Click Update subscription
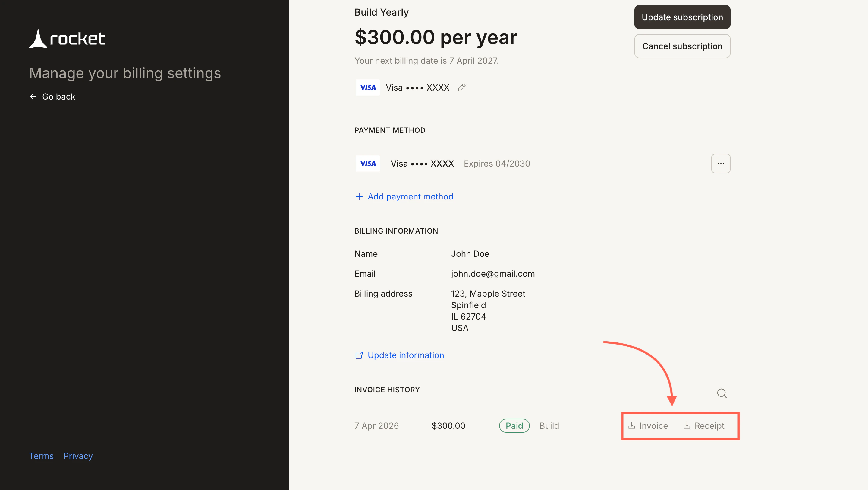The height and width of the screenshot is (490, 868). 682,17
